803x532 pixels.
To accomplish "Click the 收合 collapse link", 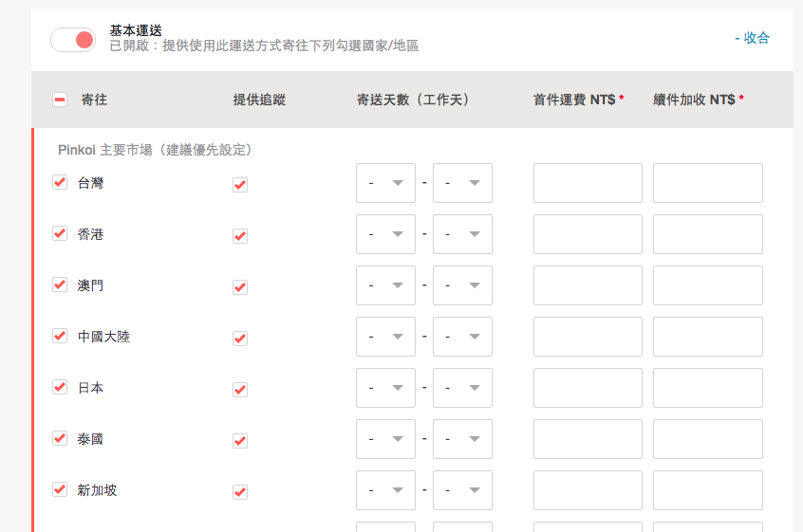I will click(x=752, y=38).
